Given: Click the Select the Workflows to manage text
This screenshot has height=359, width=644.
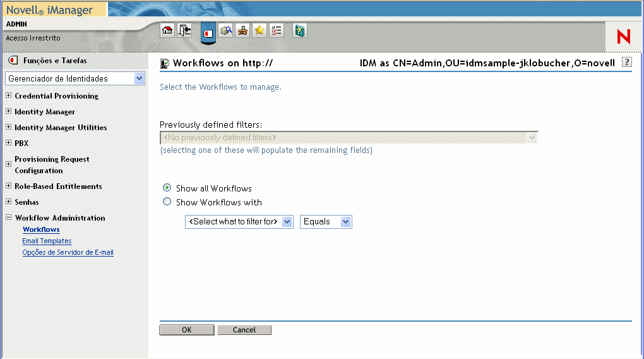Looking at the screenshot, I should (220, 87).
